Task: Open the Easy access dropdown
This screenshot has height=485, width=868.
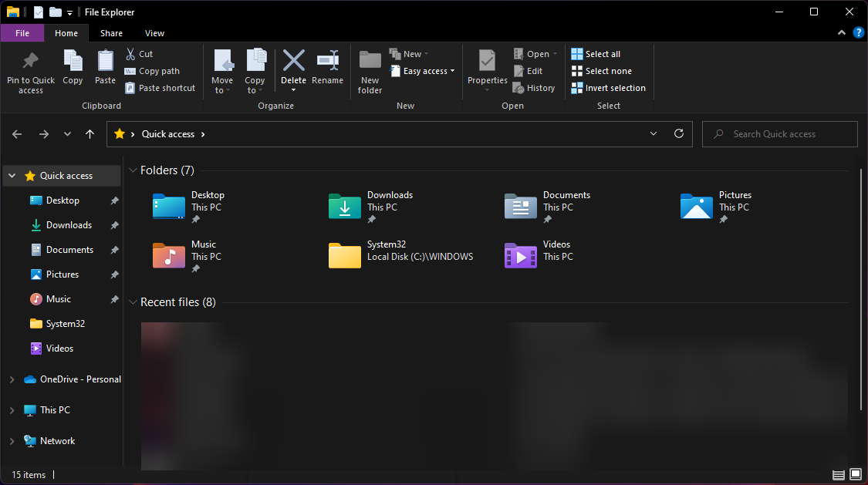Action: (x=422, y=70)
